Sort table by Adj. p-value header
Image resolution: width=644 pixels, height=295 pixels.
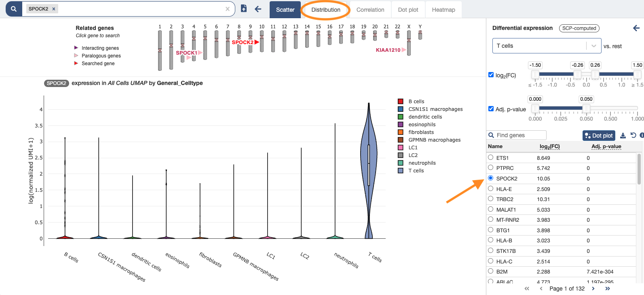606,146
